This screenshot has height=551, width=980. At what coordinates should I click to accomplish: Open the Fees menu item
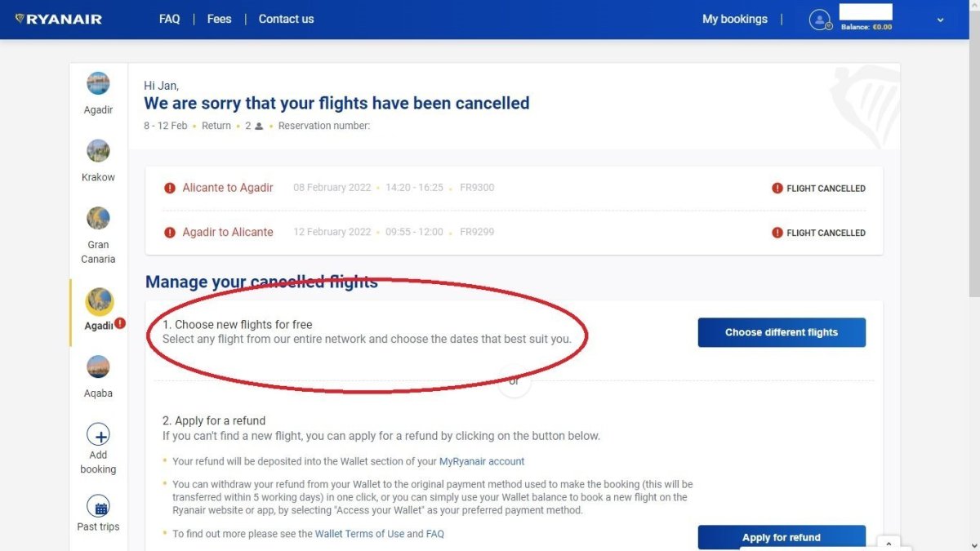pyautogui.click(x=219, y=19)
